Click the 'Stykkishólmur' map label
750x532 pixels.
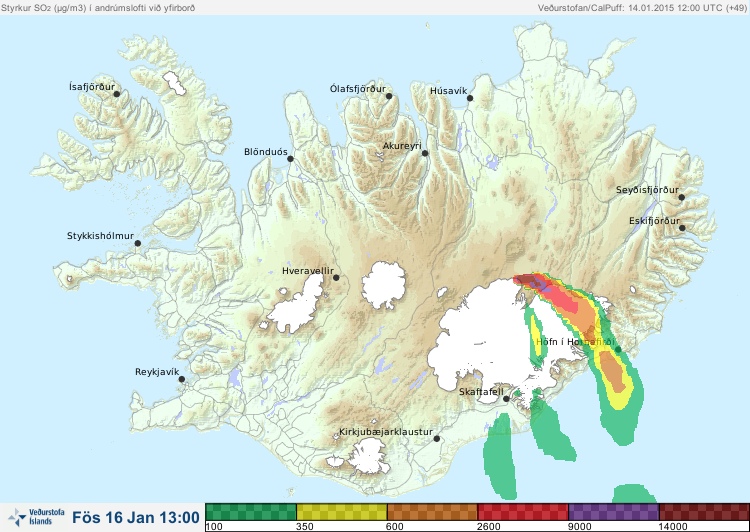[x=100, y=236]
